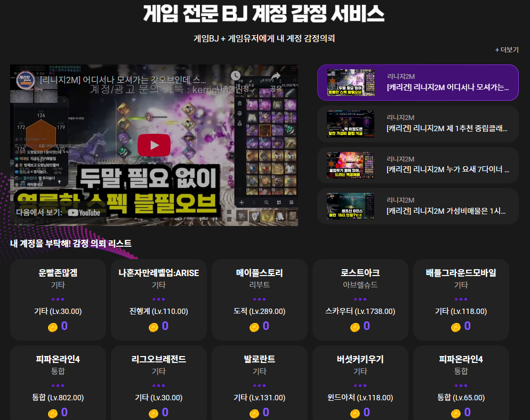This screenshot has height=420, width=530.
Task: Click coin icon on 버섯커키우기 card
Action: [x=355, y=414]
